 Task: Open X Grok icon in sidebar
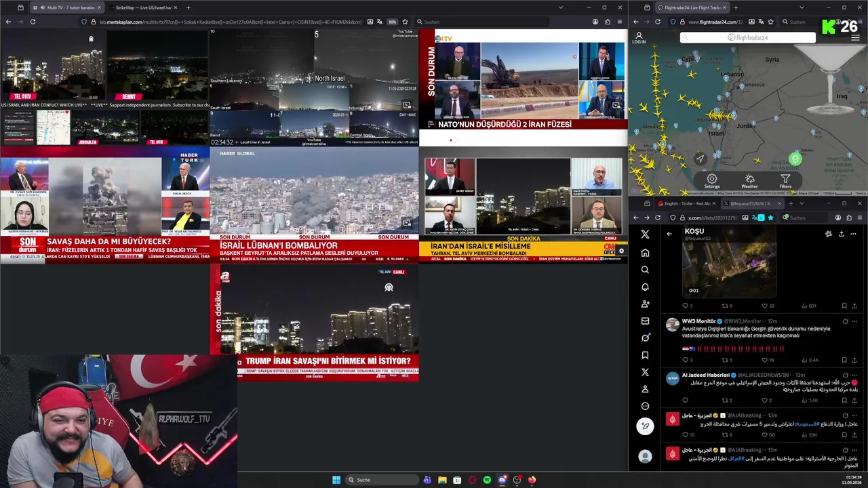pos(645,338)
